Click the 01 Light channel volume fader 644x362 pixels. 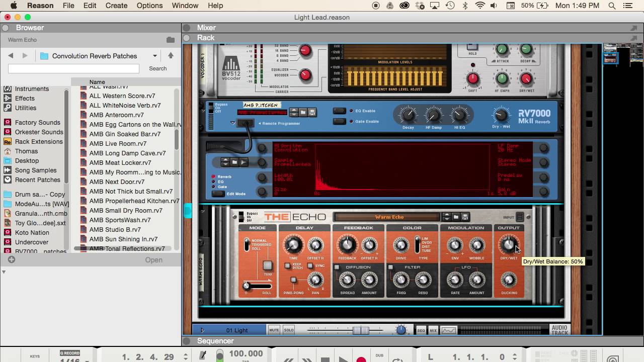pos(360,330)
